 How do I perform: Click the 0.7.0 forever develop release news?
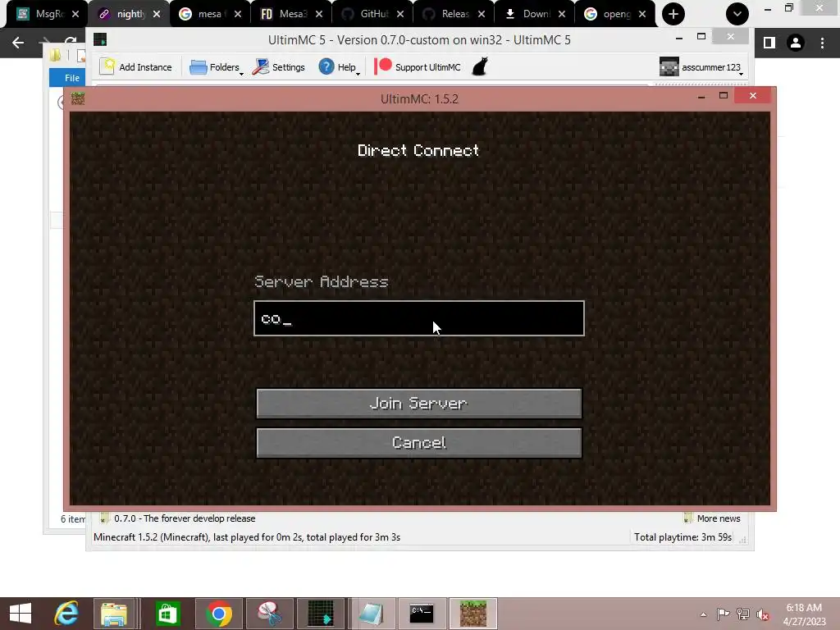point(185,518)
